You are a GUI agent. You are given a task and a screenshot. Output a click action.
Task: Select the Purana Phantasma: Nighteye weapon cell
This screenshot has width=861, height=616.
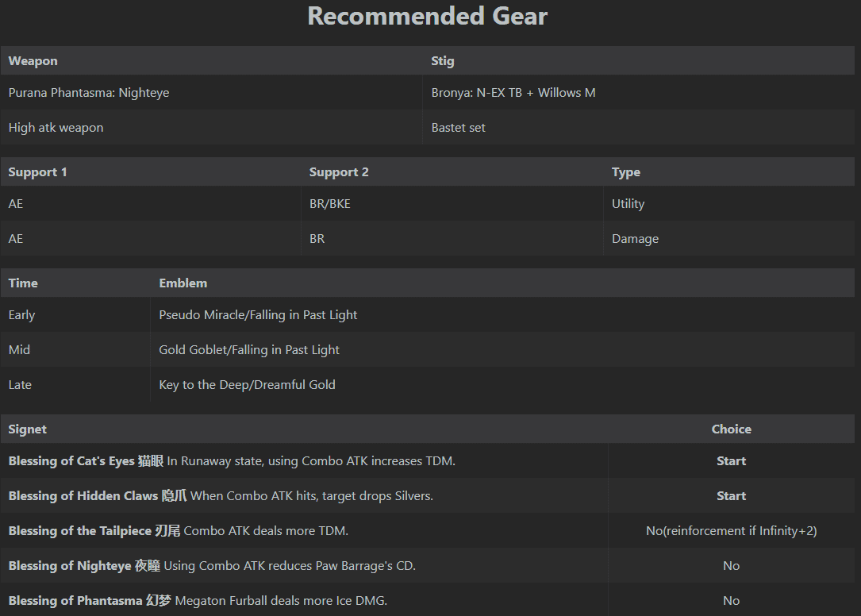89,93
